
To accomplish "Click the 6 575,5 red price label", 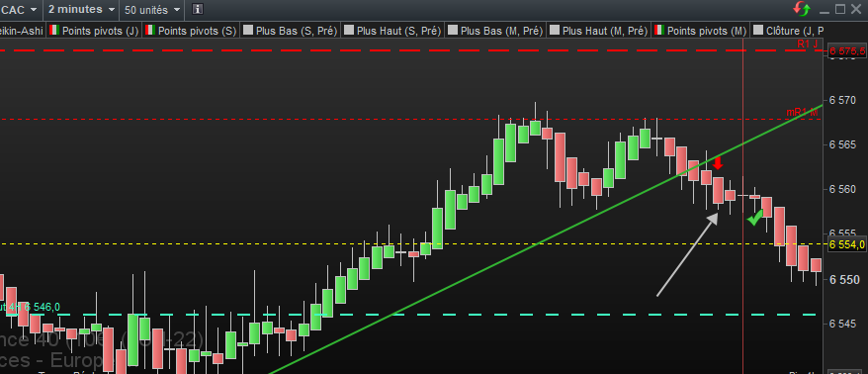I will (847, 51).
